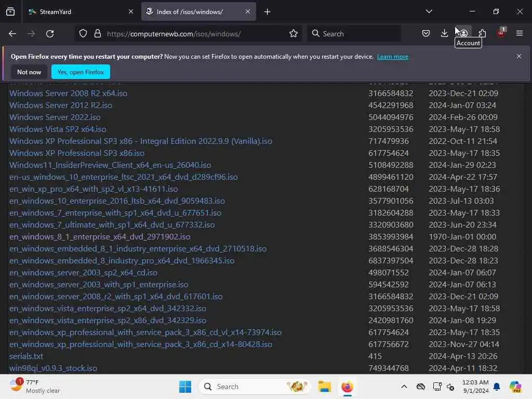Download win98qi_v0.9.3_stock.iso

[54, 368]
